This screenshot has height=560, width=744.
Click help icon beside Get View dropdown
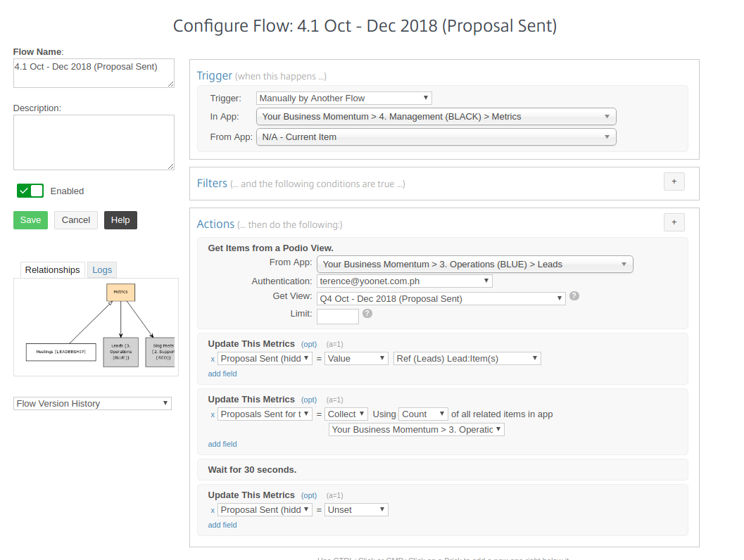pos(574,296)
